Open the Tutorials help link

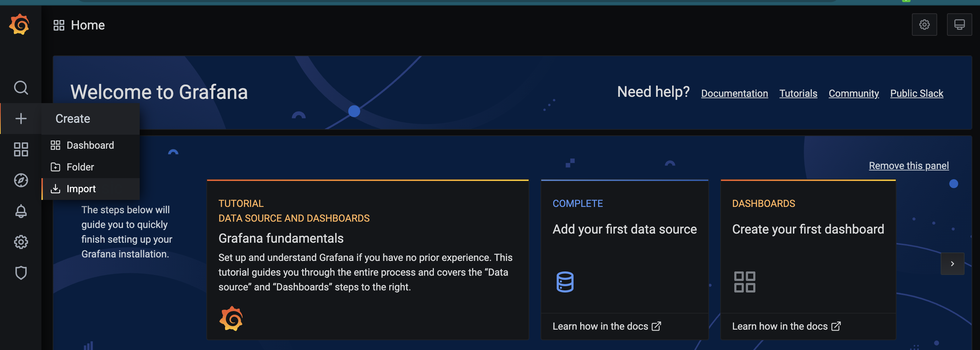(798, 94)
